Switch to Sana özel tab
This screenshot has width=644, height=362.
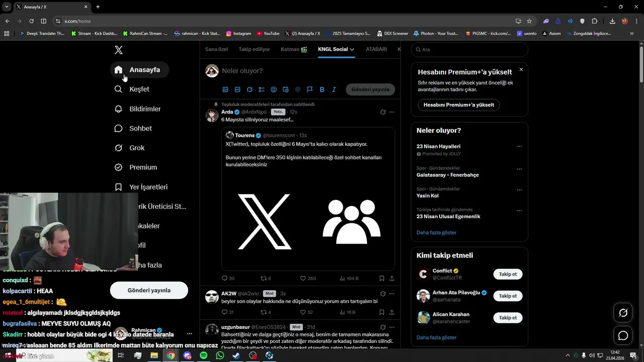tap(216, 49)
